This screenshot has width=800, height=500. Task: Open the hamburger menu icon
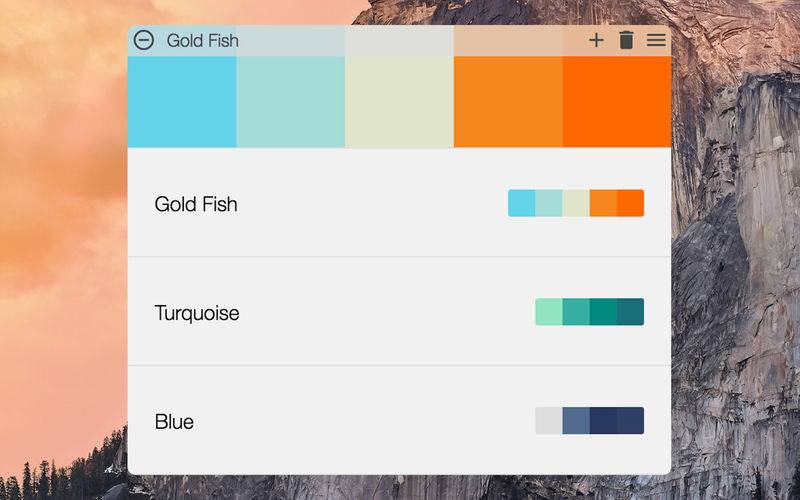click(656, 40)
